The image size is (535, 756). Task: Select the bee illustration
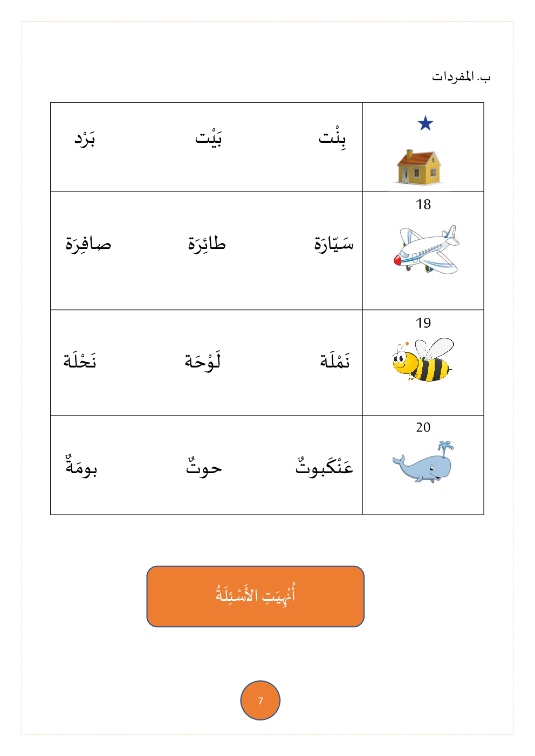pos(423,360)
